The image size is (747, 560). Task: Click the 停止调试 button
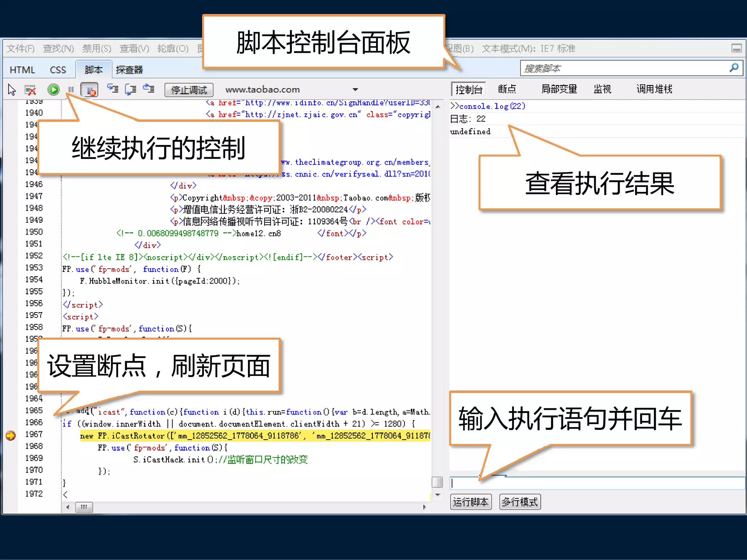point(189,90)
